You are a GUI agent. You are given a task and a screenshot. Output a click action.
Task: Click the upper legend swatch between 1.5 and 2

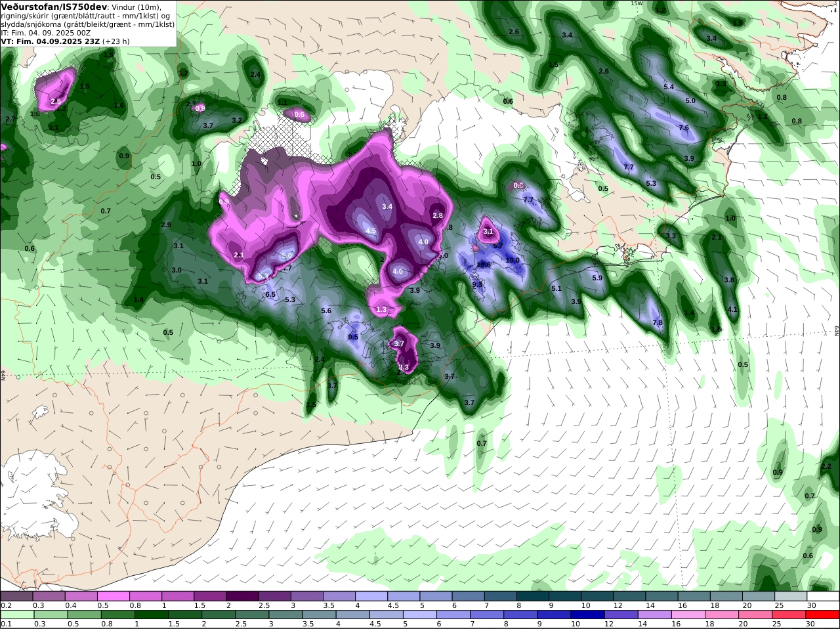coord(210,596)
